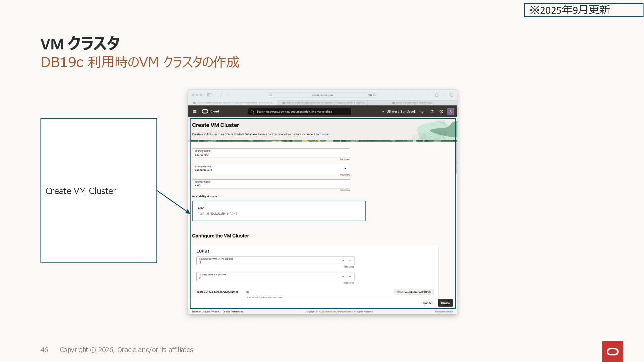Open the Cloud Shell developer tools icon

point(422,112)
